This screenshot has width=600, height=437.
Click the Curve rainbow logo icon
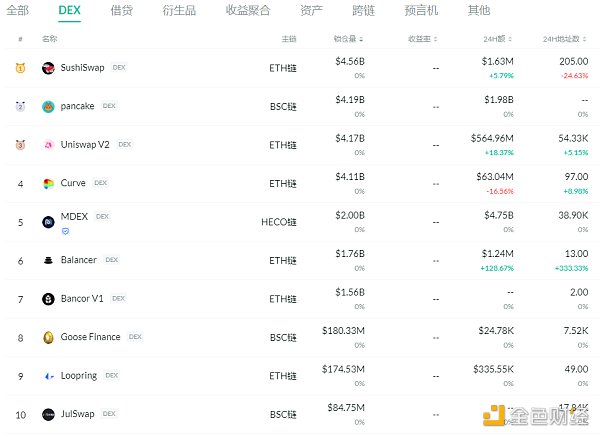(48, 183)
